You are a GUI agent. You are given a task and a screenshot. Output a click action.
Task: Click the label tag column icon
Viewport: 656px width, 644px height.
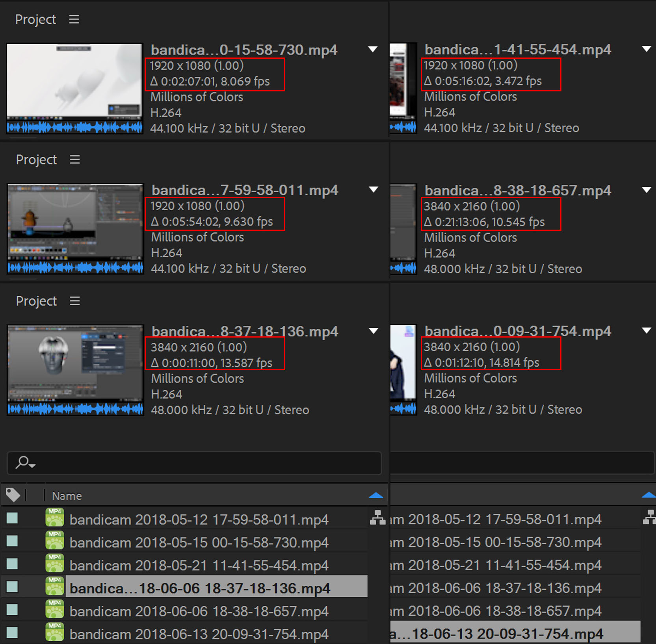pyautogui.click(x=13, y=495)
